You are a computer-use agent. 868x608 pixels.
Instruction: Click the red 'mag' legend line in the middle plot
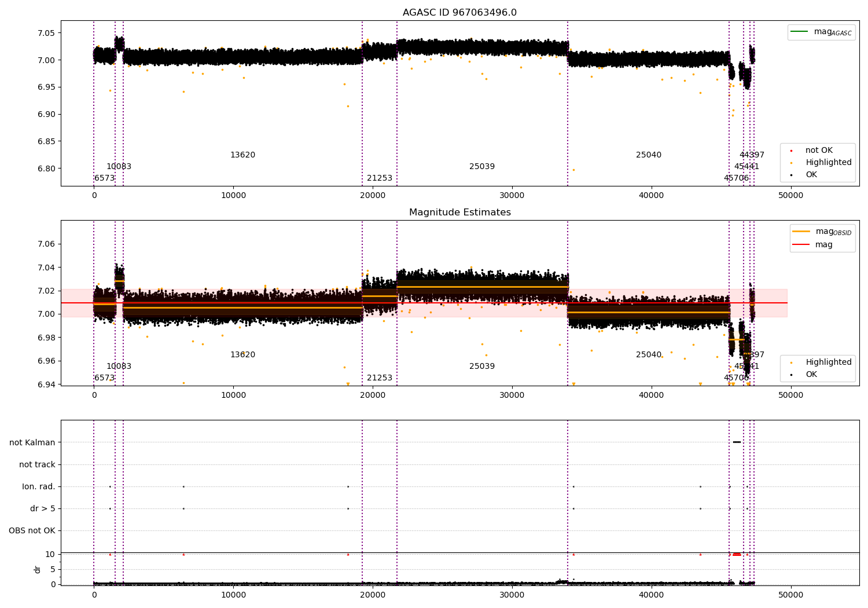[801, 245]
